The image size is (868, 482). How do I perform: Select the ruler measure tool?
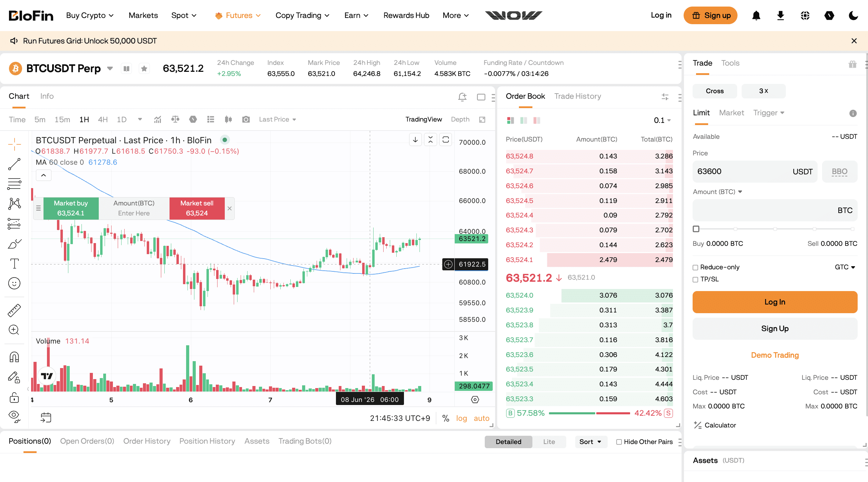click(x=15, y=310)
